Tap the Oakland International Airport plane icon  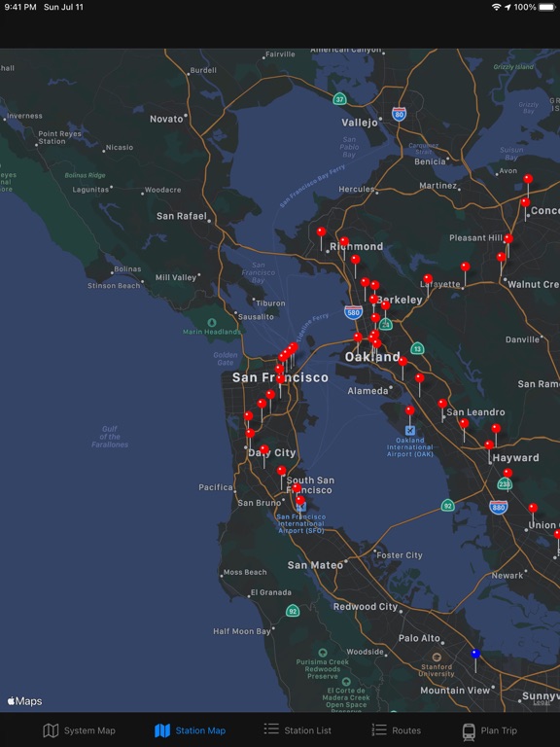tap(410, 431)
